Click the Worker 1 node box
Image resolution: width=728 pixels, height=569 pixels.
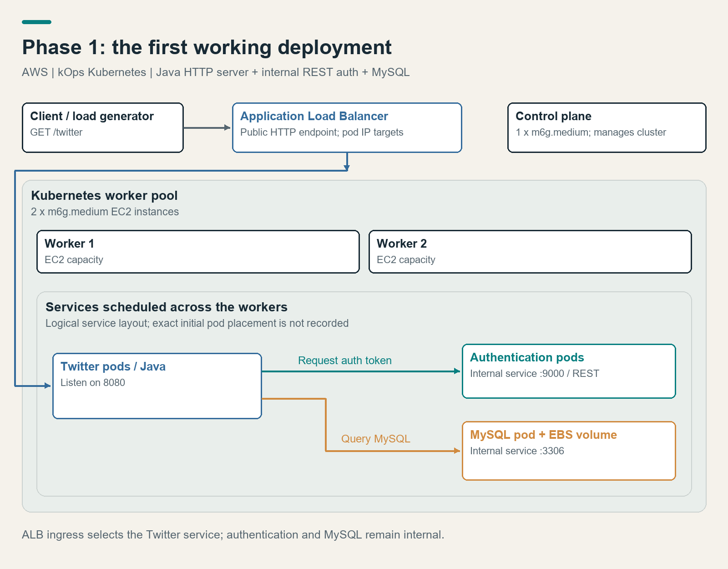coord(198,252)
